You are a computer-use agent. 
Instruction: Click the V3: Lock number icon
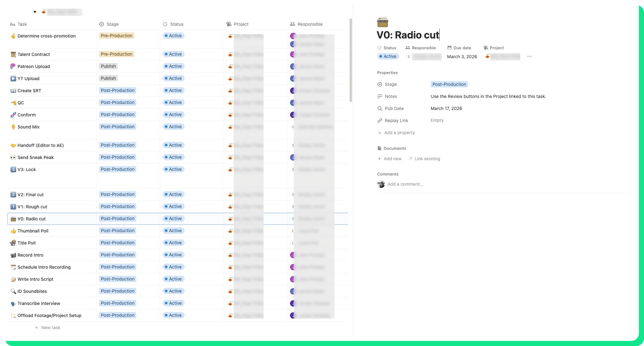tap(13, 170)
